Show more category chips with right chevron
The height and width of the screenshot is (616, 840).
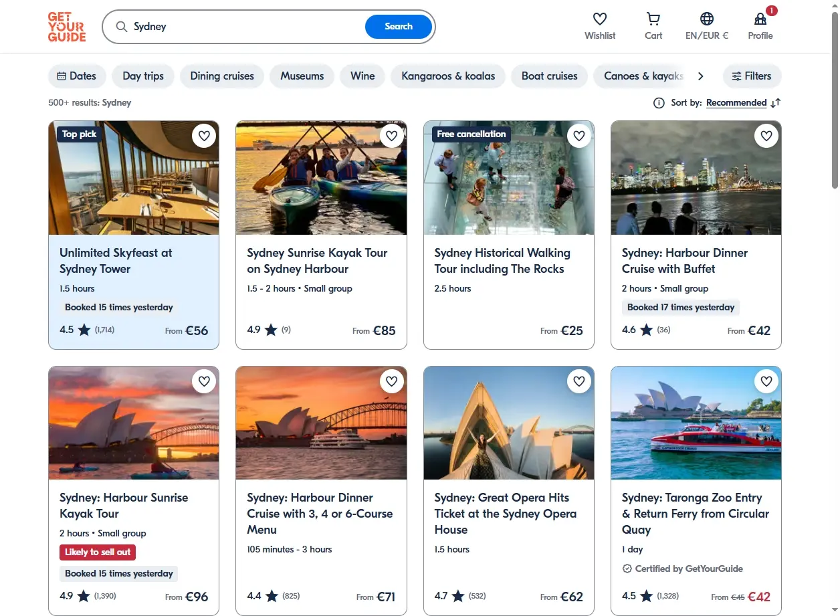click(700, 76)
